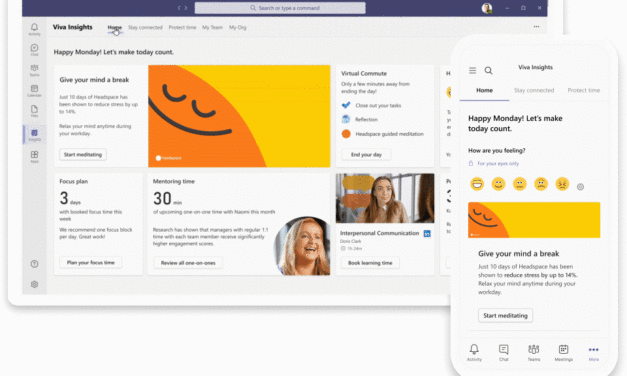627x376 pixels.
Task: Switch to the My Org tab
Action: click(x=238, y=28)
